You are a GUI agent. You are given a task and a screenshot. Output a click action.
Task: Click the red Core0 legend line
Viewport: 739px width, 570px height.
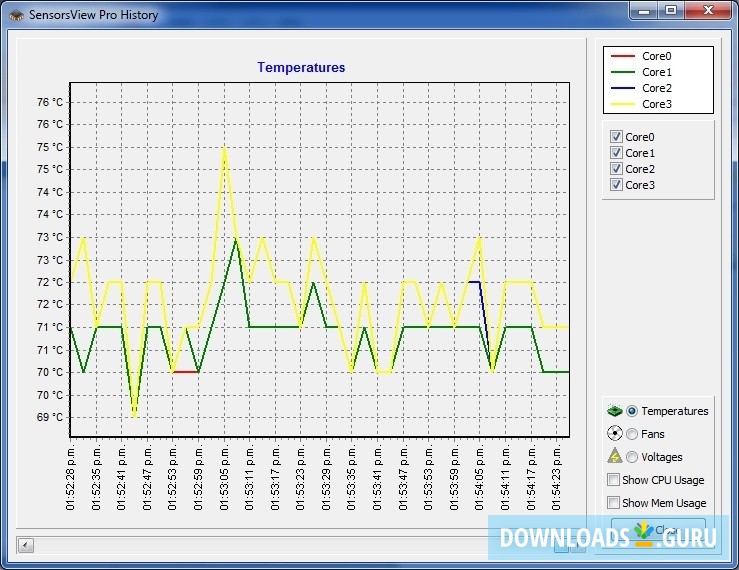623,56
